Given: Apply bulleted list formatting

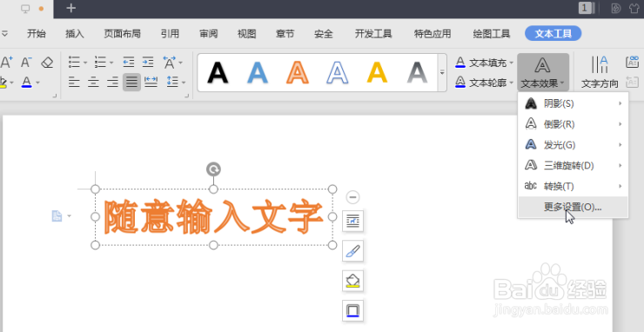Looking at the screenshot, I should coord(74,63).
